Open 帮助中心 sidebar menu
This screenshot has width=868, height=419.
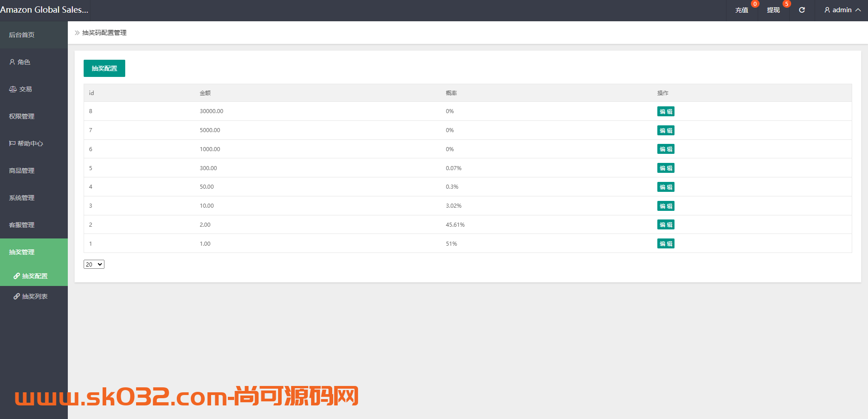pos(34,143)
